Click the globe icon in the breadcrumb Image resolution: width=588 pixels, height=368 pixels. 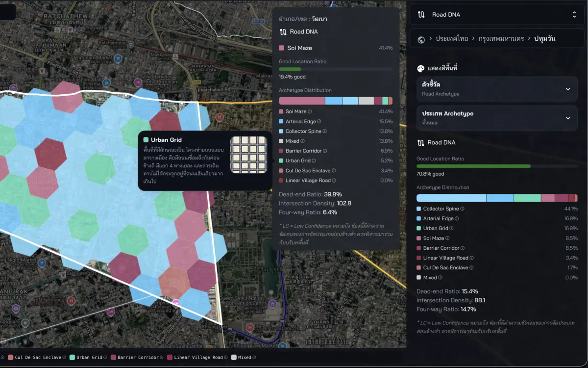click(x=421, y=39)
